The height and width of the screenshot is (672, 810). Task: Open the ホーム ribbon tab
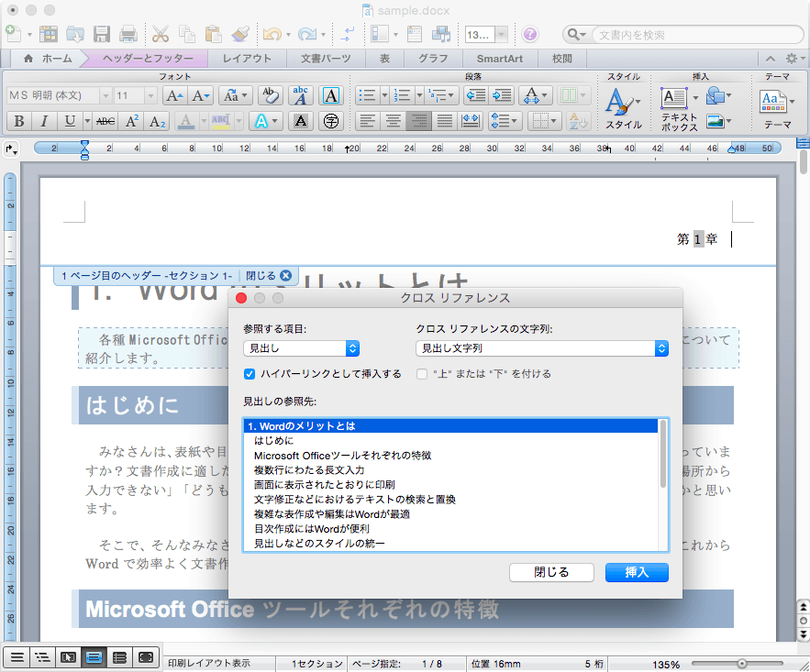pyautogui.click(x=48, y=59)
